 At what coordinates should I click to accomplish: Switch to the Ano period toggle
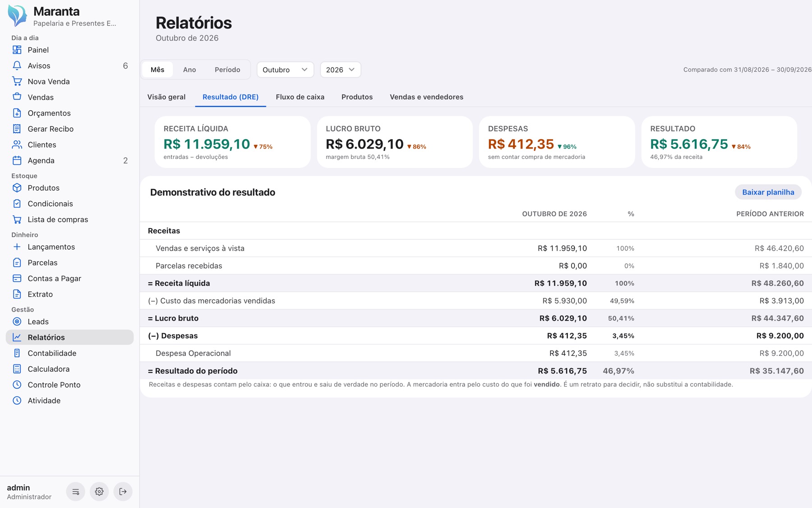click(x=189, y=70)
